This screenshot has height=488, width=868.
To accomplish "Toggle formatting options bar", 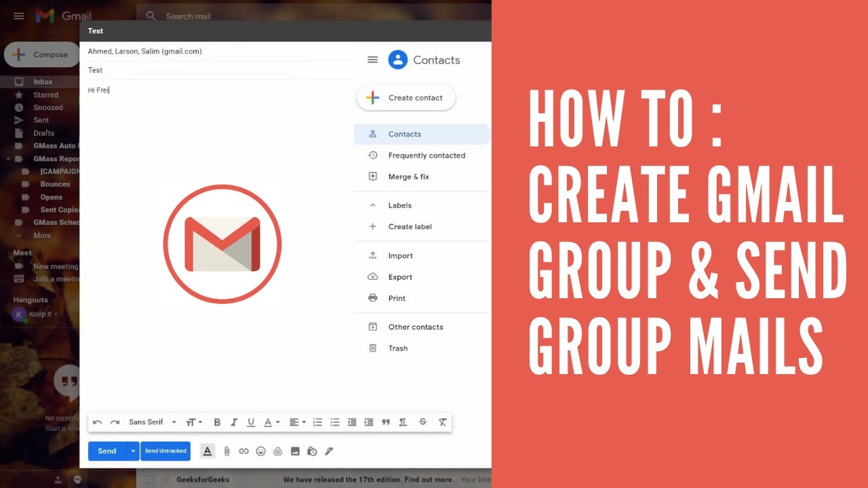I will click(x=208, y=451).
